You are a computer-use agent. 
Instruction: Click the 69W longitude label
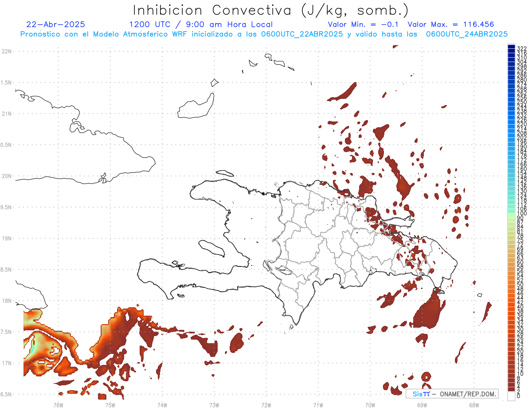[x=422, y=405]
